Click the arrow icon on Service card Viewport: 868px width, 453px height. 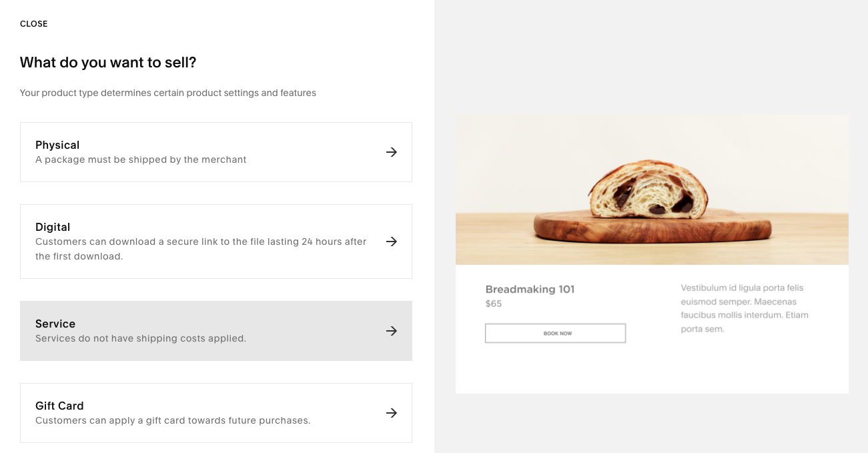point(392,331)
